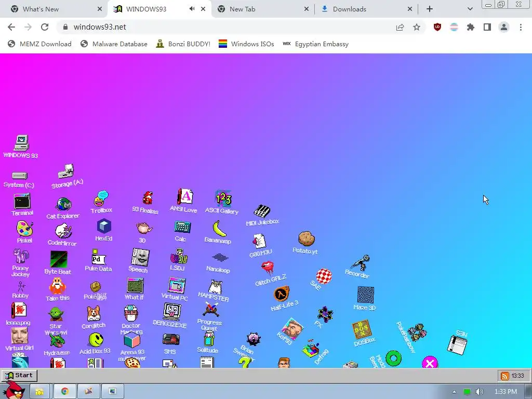
Task: Open the 93 Realms icon
Action: point(147,198)
